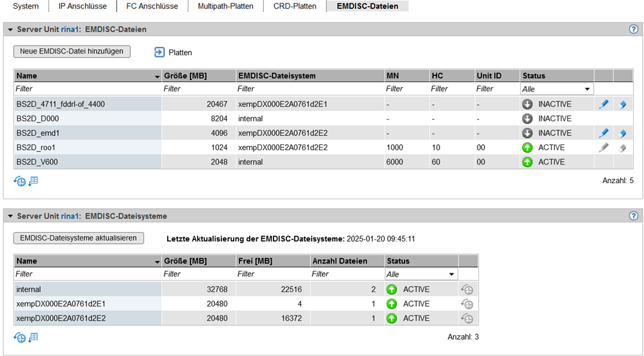Click the rina1 link in EMDISC-Dateien header
This screenshot has width=644, height=356.
coord(70,30)
